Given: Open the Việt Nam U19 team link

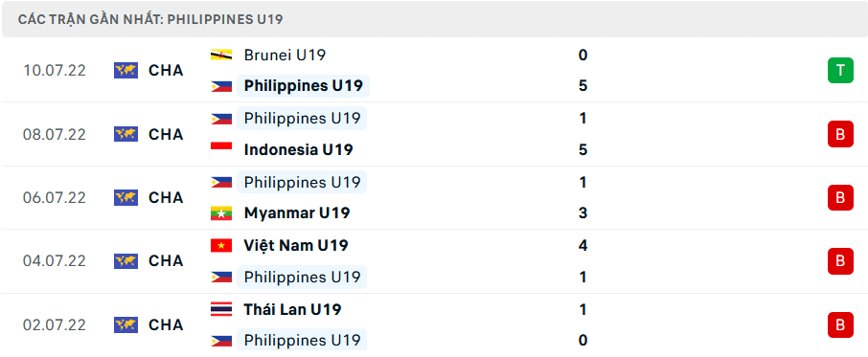Looking at the screenshot, I should point(296,245).
